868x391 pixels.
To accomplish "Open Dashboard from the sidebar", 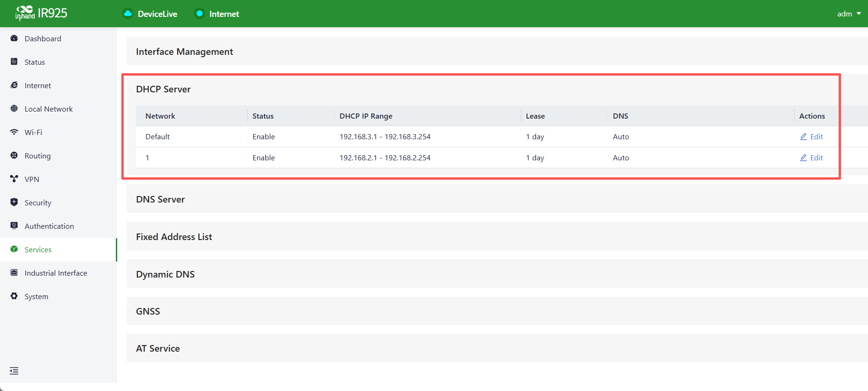I will pyautogui.click(x=58, y=38).
